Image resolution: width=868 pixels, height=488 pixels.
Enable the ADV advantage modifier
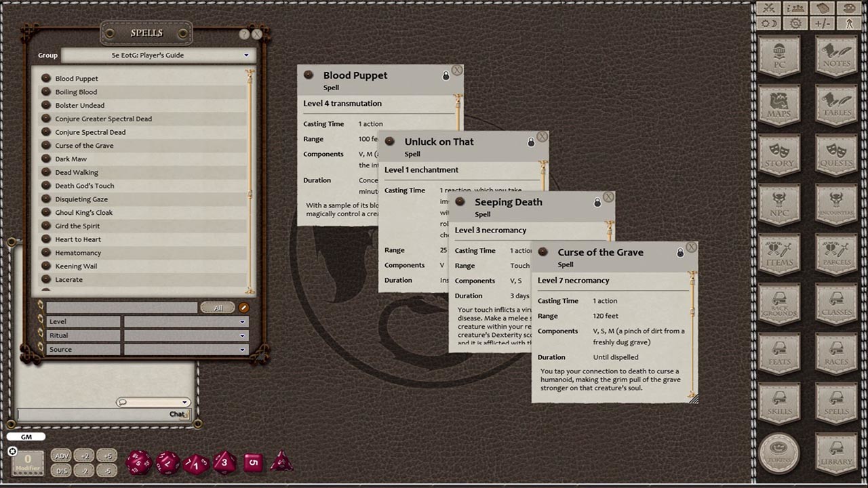click(x=62, y=456)
